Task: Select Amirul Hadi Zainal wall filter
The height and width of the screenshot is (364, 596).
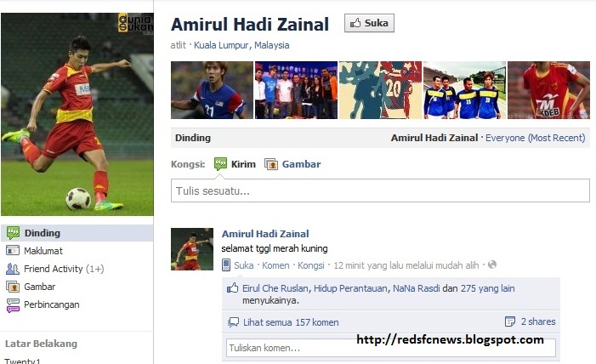Action: tap(434, 138)
